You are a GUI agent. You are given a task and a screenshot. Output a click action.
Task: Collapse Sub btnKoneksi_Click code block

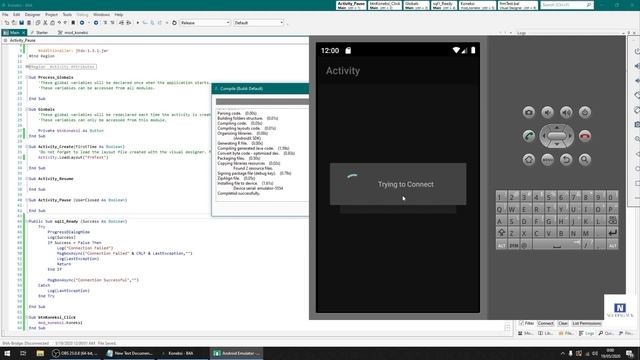pyautogui.click(x=27, y=317)
